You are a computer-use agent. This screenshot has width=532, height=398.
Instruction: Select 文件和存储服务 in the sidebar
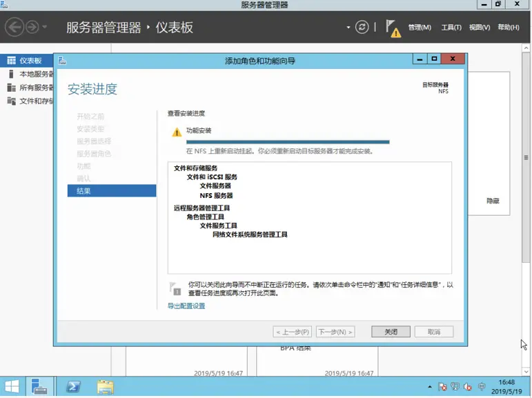(26, 101)
